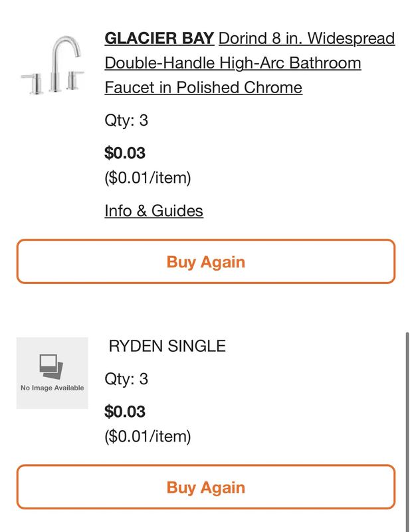Click the high-arc faucet spout image
The image size is (412, 532).
(x=65, y=63)
